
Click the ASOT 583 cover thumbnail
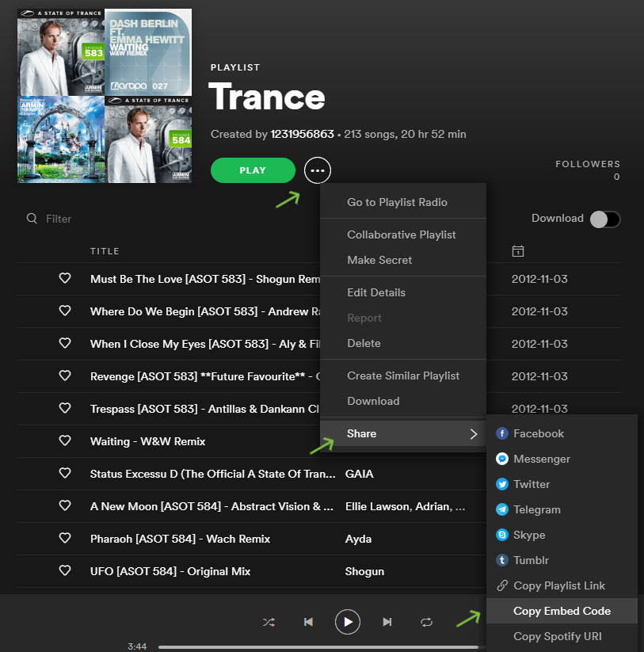point(61,52)
